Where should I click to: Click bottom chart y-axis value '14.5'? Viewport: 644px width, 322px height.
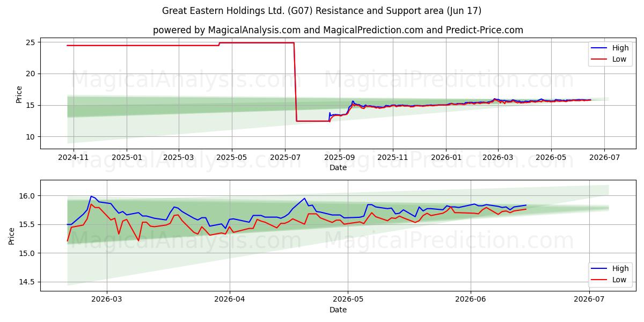27,282
